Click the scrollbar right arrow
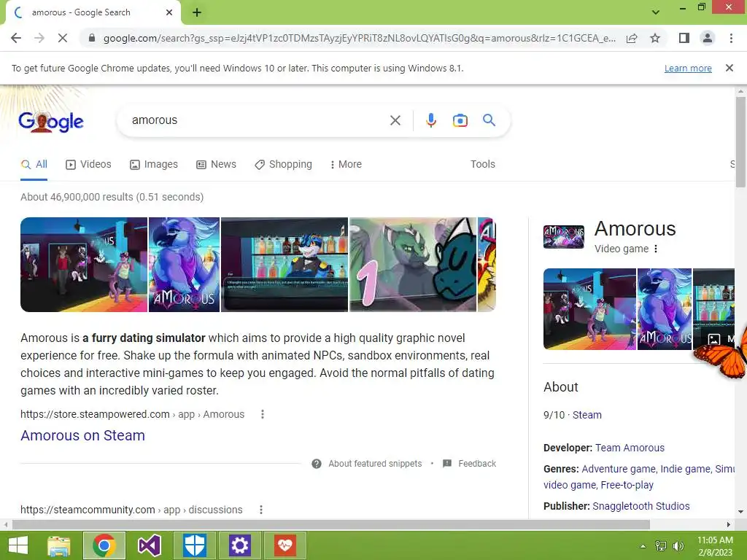Image resolution: width=747 pixels, height=560 pixels. click(x=729, y=525)
